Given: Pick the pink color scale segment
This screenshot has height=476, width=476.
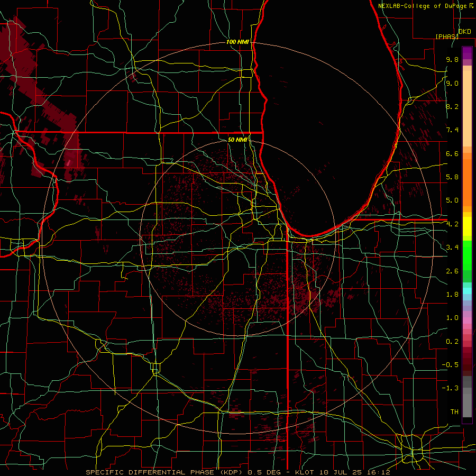Looking at the screenshot, I should point(467,321).
